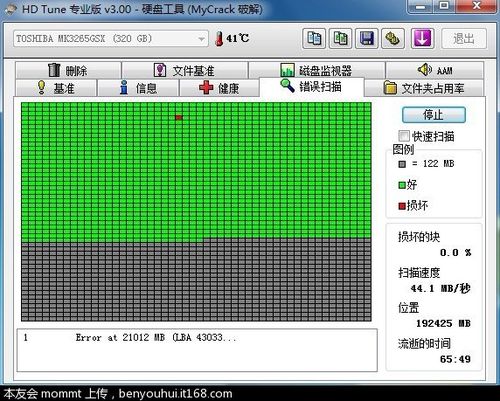
Task: Open the 文件夹占用率 folder usage tab
Action: tap(424, 88)
